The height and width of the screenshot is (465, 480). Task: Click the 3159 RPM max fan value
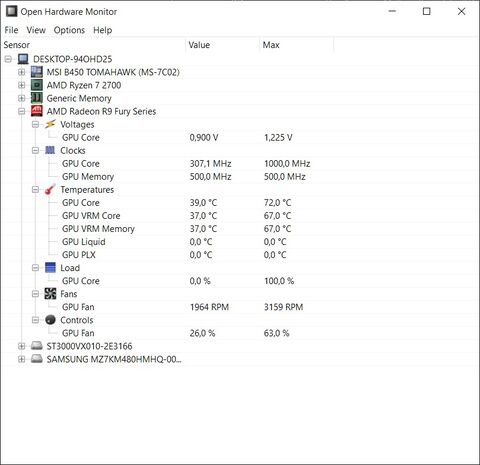283,307
